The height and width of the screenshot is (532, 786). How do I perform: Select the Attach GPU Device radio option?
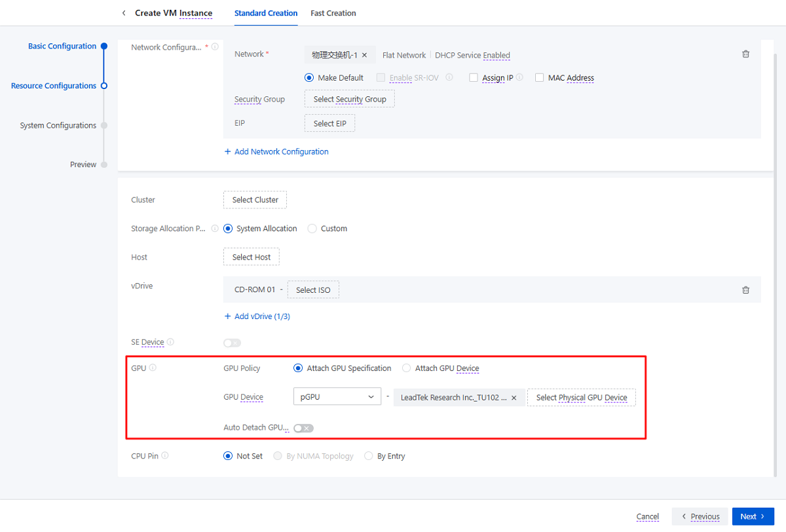click(x=407, y=368)
